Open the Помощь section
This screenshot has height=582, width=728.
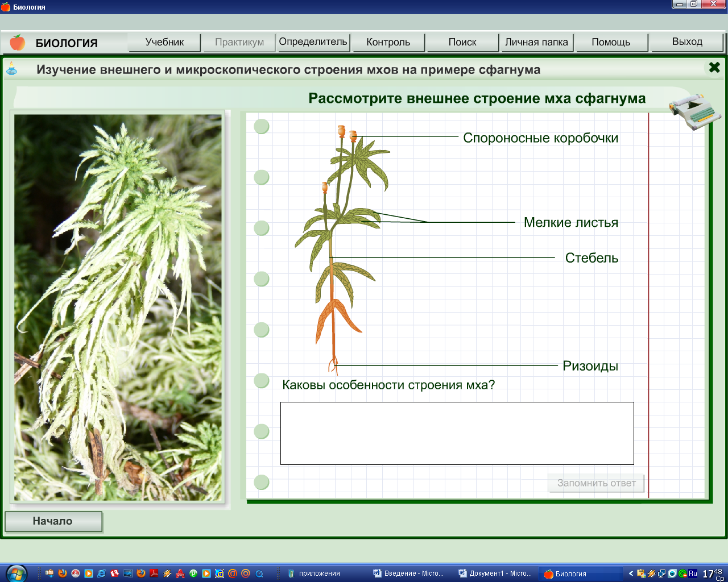tap(611, 42)
